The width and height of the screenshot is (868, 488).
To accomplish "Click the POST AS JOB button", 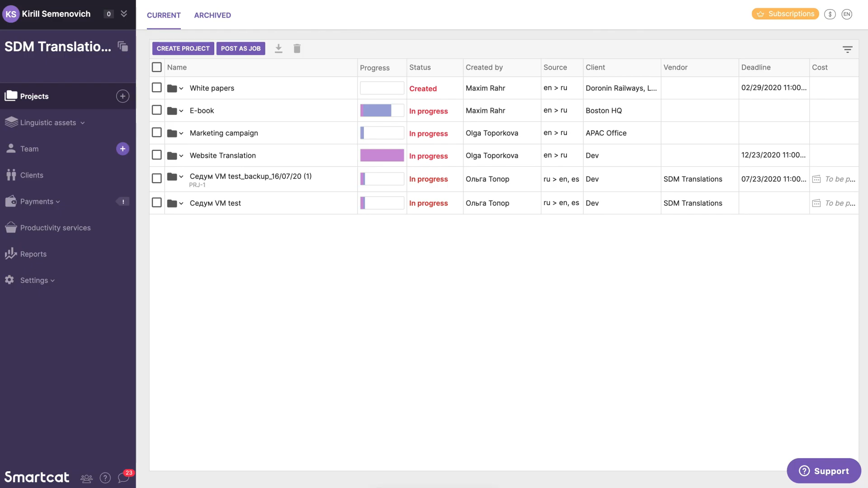I will (x=241, y=48).
